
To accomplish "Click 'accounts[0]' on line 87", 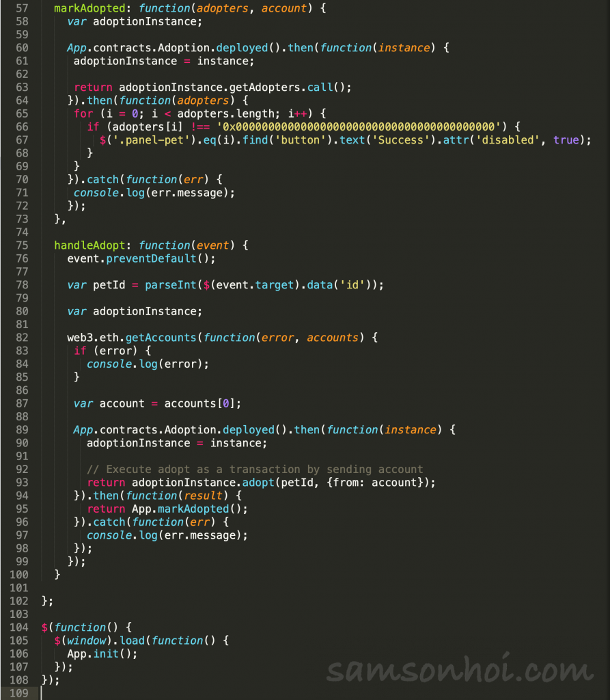I will (x=200, y=403).
